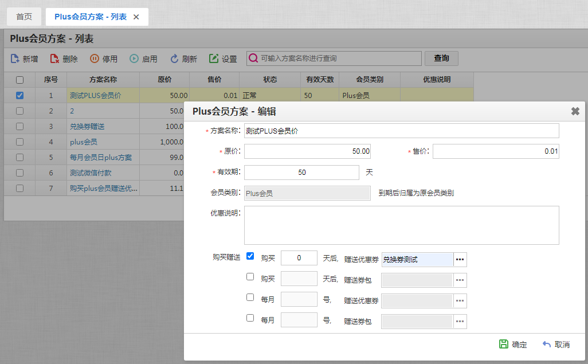Click the 优惠说明 text area

click(x=402, y=225)
